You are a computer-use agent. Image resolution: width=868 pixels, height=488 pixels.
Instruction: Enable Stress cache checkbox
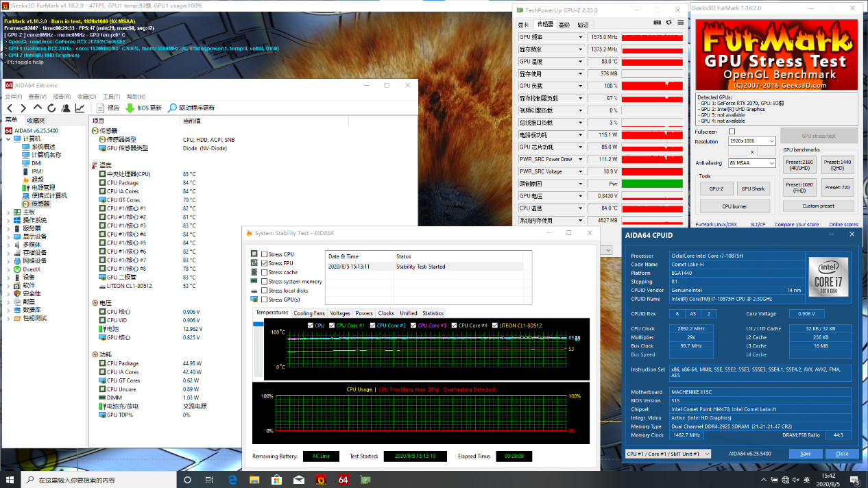click(265, 272)
